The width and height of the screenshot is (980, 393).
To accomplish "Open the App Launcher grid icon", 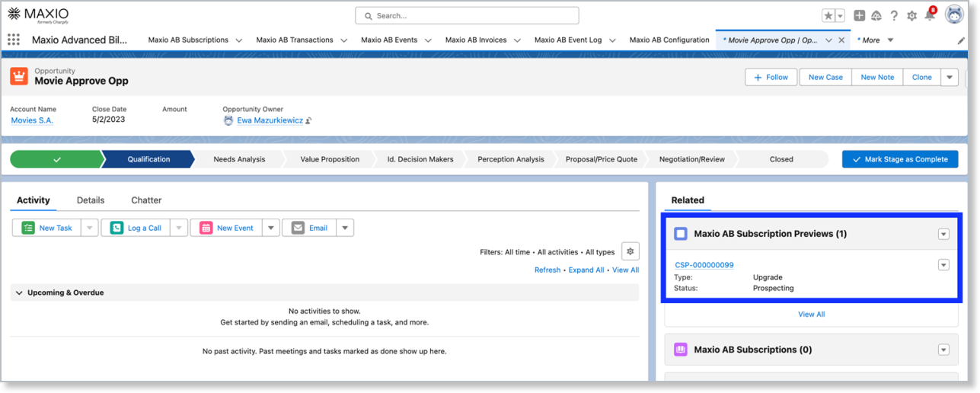I will [x=14, y=40].
